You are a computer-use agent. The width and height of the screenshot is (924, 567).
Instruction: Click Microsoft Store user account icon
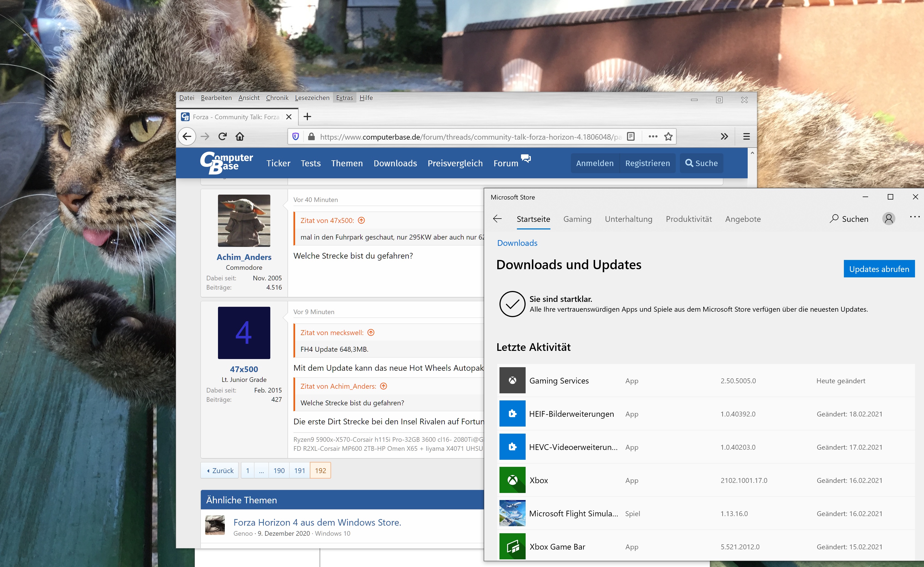click(888, 219)
